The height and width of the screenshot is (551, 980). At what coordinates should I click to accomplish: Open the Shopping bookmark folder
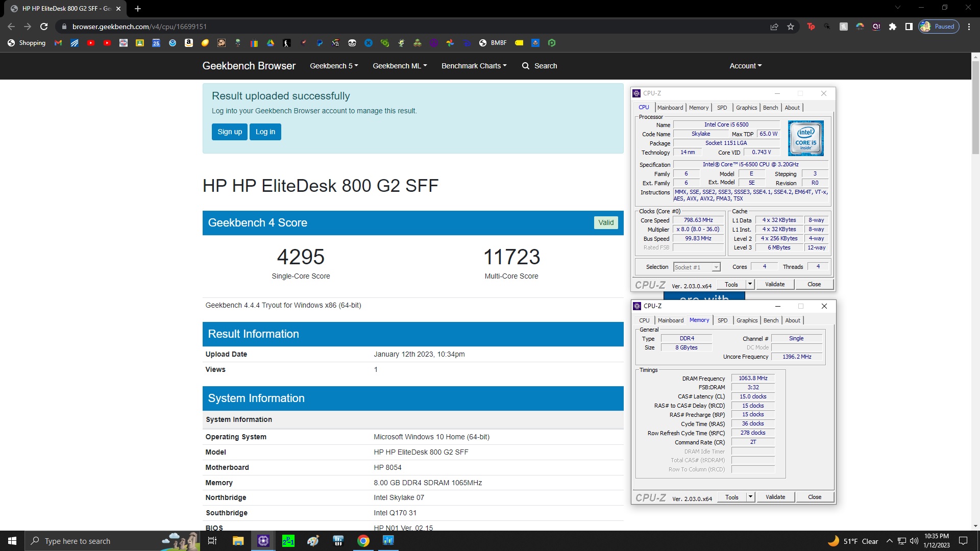coord(27,43)
